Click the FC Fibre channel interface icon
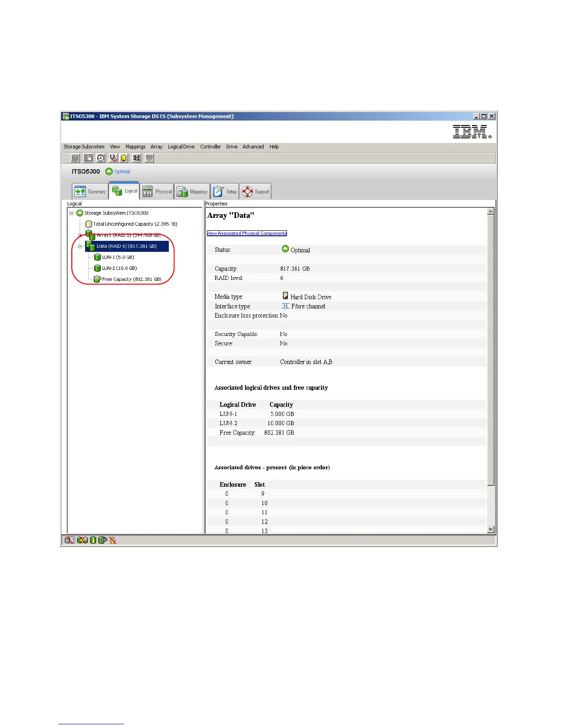This screenshot has height=728, width=563. [x=286, y=306]
